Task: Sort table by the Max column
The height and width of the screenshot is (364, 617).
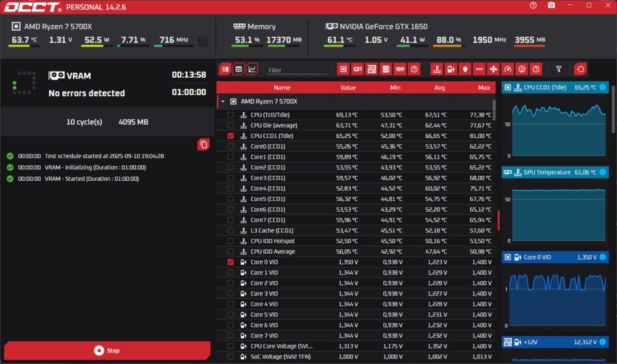Action: pos(484,88)
